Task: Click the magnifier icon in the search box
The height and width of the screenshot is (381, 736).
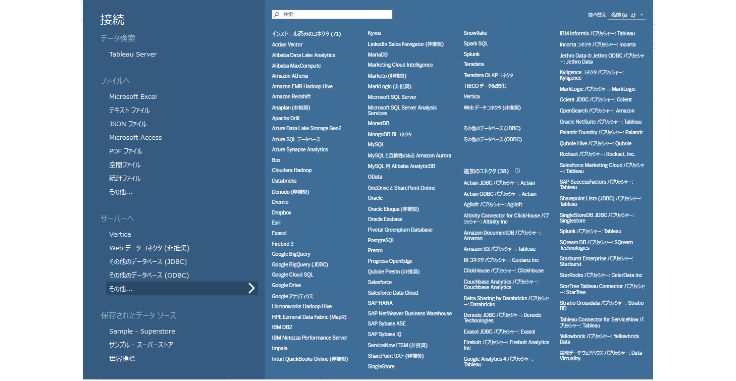Action: [x=276, y=15]
